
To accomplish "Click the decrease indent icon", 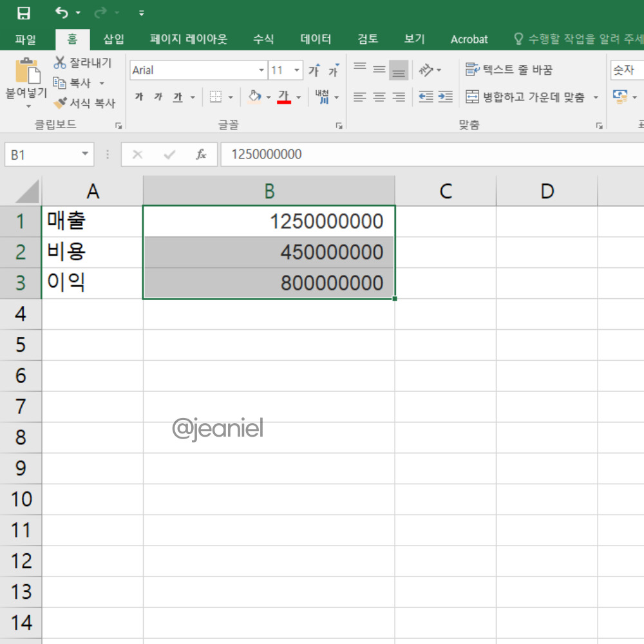I will (426, 97).
